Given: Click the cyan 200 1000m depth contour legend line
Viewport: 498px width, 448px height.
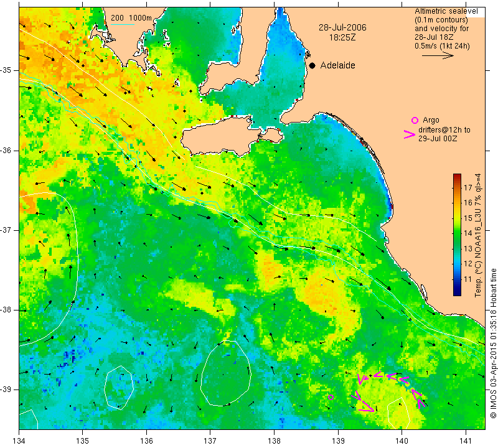Looking at the screenshot, I should point(123,24).
